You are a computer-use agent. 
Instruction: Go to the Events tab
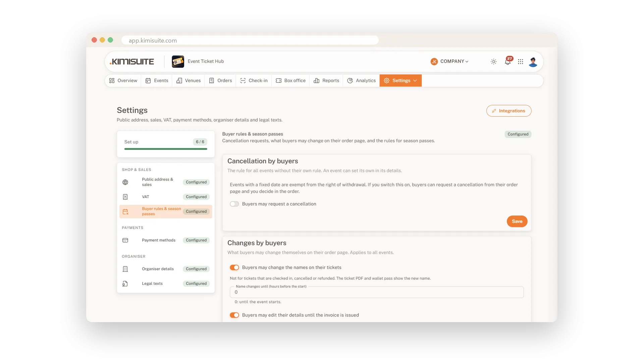click(x=157, y=81)
